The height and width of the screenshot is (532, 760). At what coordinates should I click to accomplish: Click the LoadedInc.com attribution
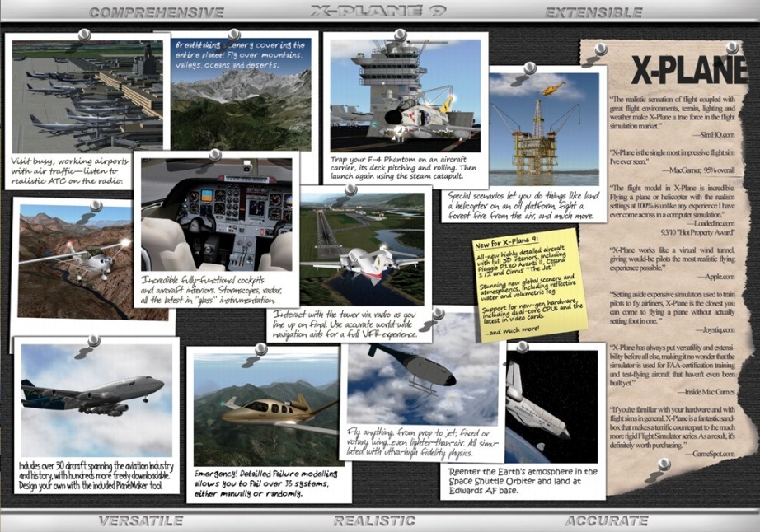711,224
